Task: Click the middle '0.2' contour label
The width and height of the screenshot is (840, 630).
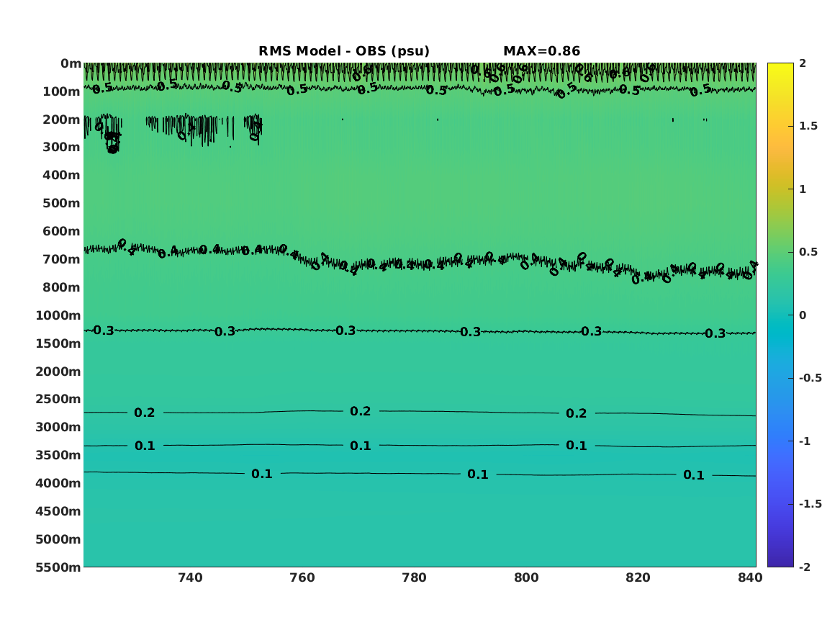Action: coord(361,411)
